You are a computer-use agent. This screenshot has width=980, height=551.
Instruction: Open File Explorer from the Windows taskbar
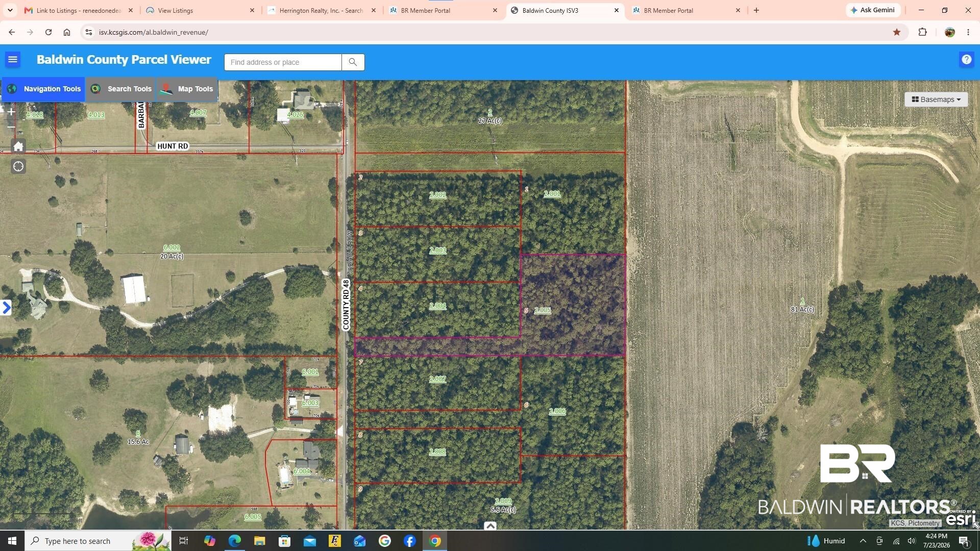coord(259,541)
